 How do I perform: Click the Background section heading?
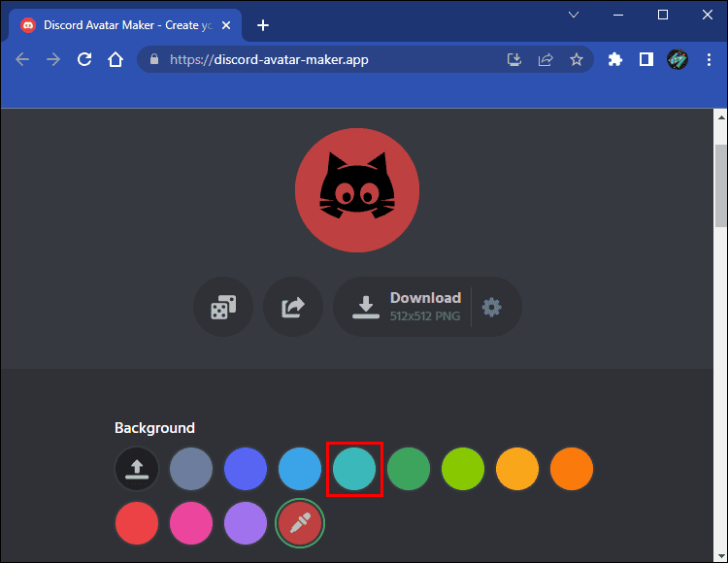(154, 428)
